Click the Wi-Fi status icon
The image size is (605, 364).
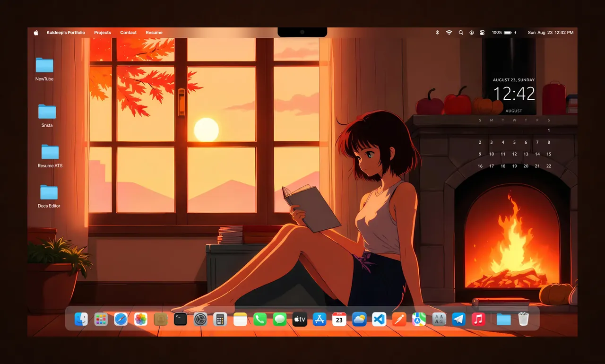pyautogui.click(x=449, y=33)
